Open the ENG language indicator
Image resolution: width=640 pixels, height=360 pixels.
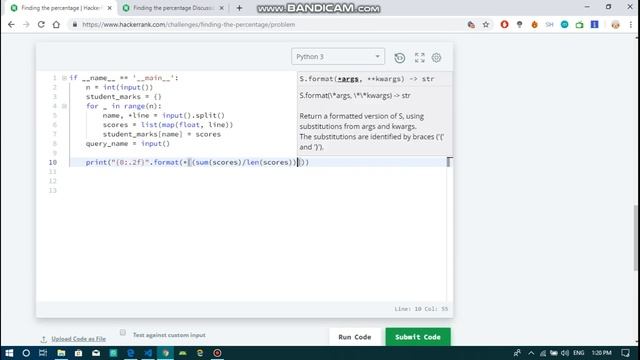click(x=578, y=353)
